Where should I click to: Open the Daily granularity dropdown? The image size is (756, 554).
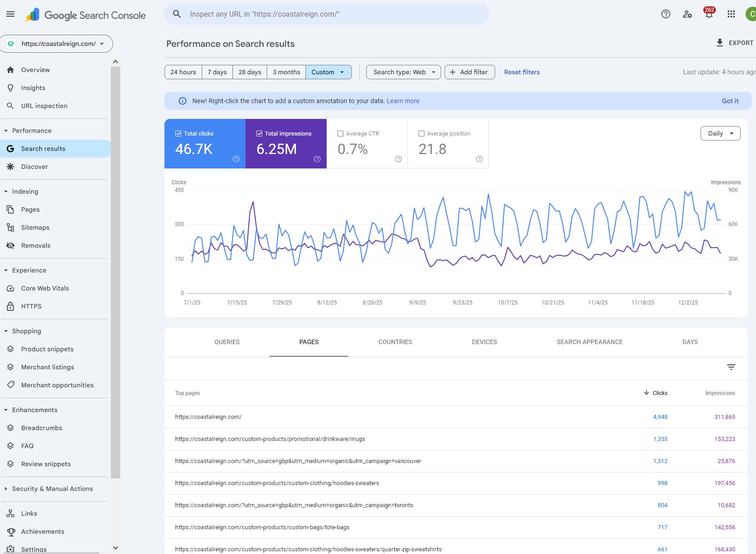click(x=720, y=133)
